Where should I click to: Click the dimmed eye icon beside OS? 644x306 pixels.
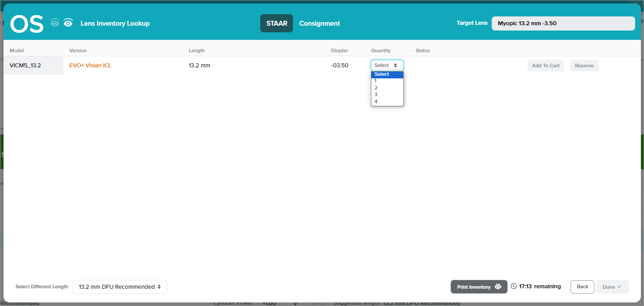pos(55,23)
